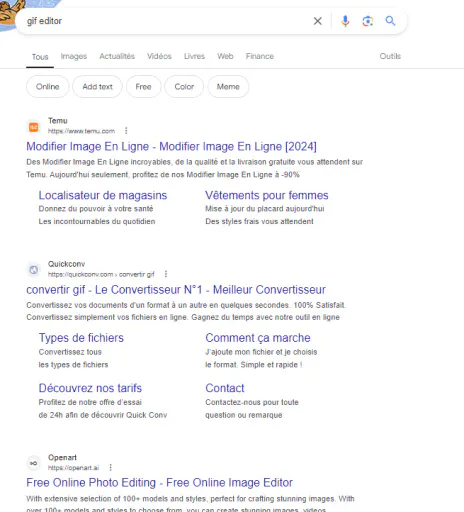Open the Outils search tools
This screenshot has width=464, height=512.
pos(390,56)
